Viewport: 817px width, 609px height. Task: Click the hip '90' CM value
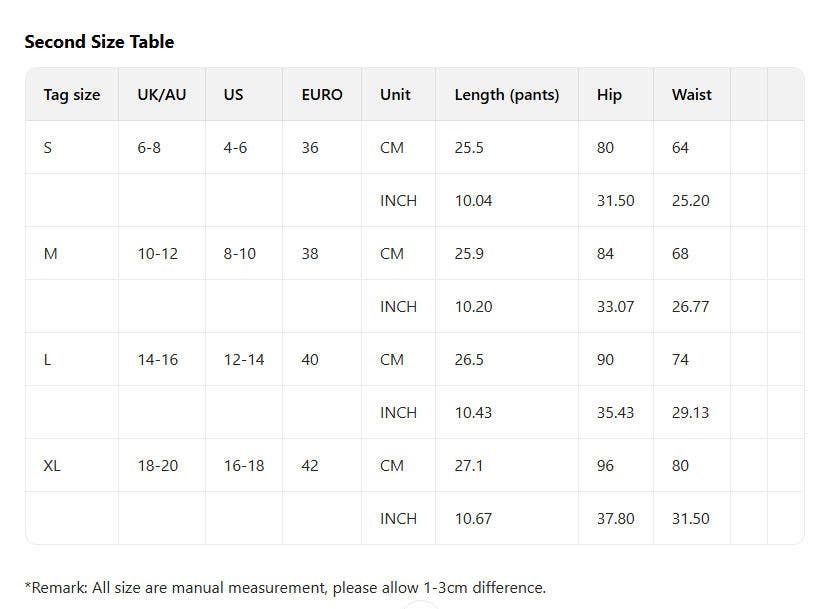pyautogui.click(x=605, y=360)
